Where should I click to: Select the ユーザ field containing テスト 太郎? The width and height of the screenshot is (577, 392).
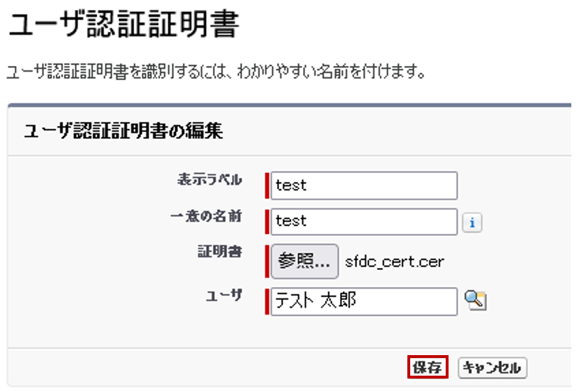coord(365,301)
